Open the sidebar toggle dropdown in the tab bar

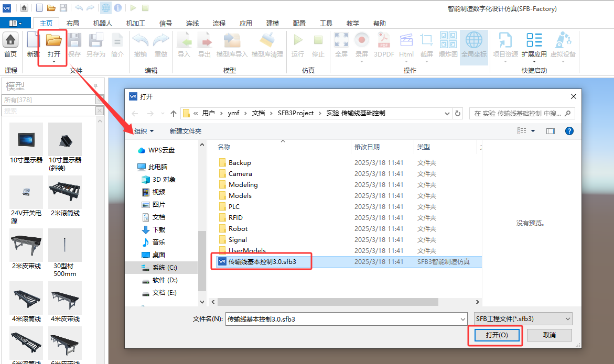(15, 23)
